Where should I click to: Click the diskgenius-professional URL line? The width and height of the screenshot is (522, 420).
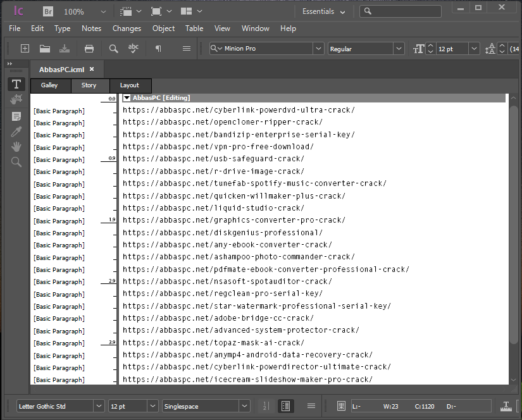tap(222, 233)
